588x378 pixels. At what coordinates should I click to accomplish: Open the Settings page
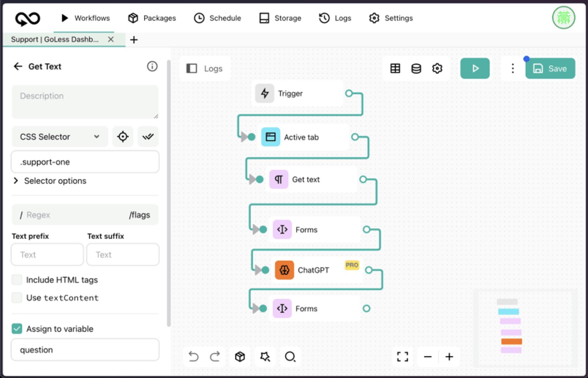coord(391,18)
